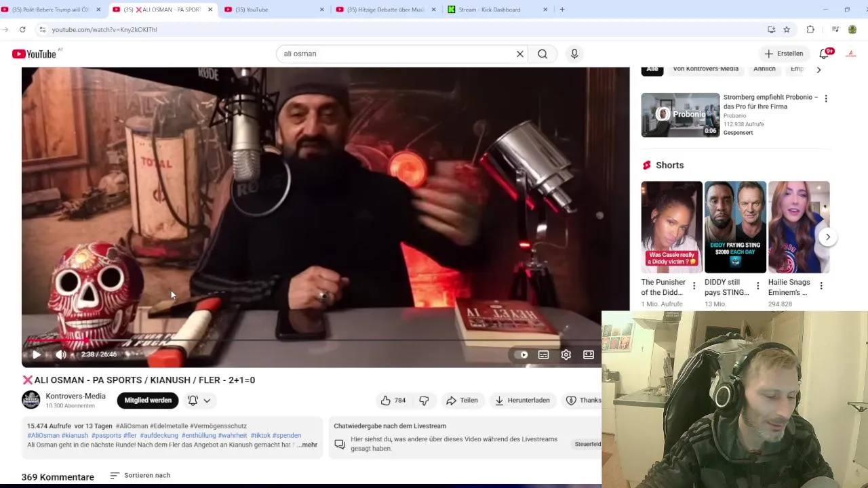Open Erstellen create menu
868x488 pixels.
point(784,54)
